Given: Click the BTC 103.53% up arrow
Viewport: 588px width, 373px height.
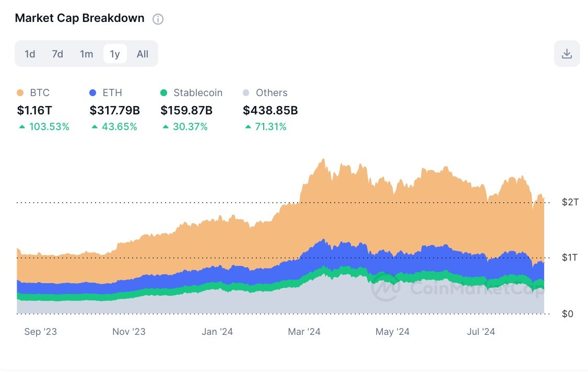Looking at the screenshot, I should [x=22, y=127].
